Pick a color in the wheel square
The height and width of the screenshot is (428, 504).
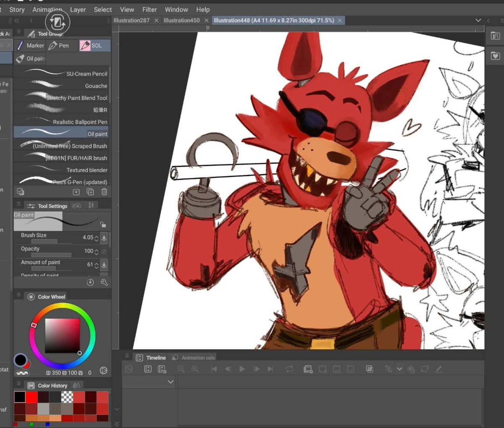62,336
